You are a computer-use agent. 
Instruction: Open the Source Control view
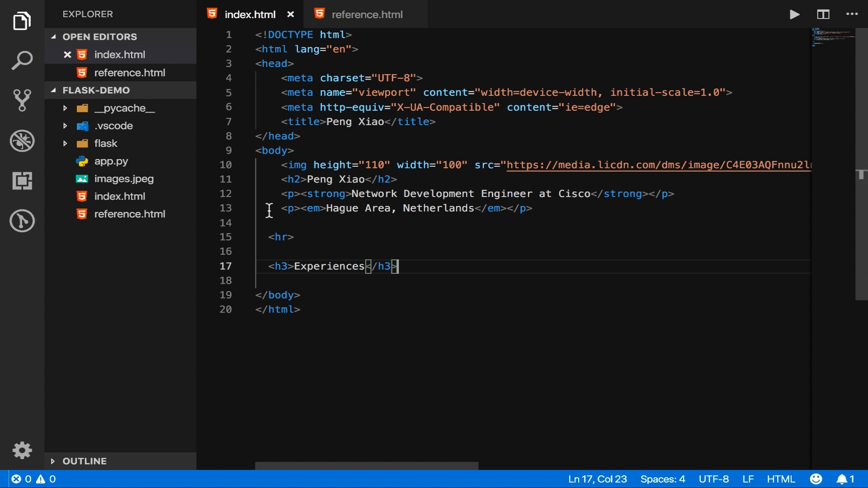point(22,100)
